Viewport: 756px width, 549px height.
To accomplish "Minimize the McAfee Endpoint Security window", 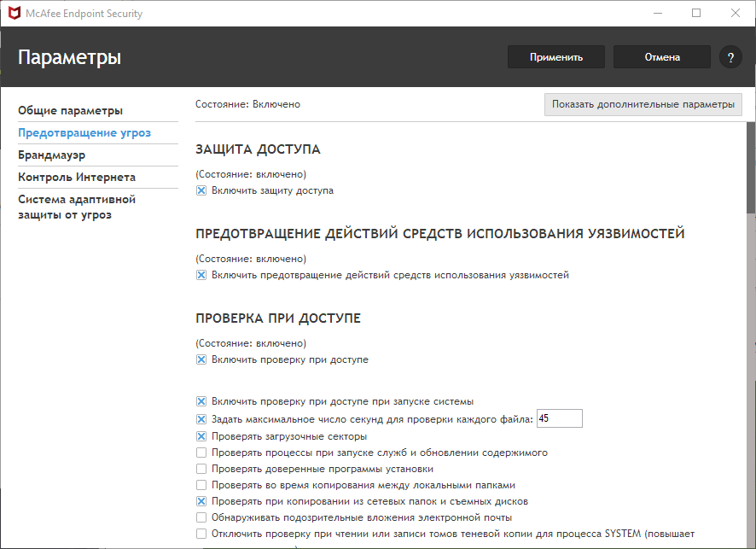I will coord(658,13).
